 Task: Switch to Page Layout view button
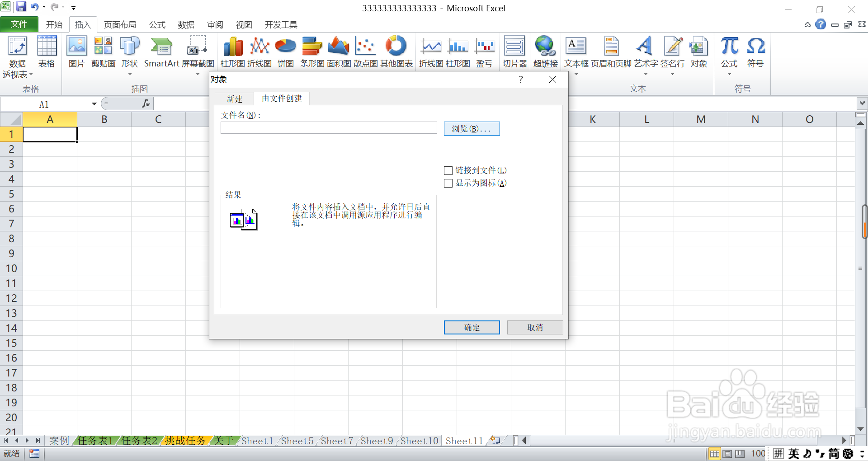tap(727, 454)
